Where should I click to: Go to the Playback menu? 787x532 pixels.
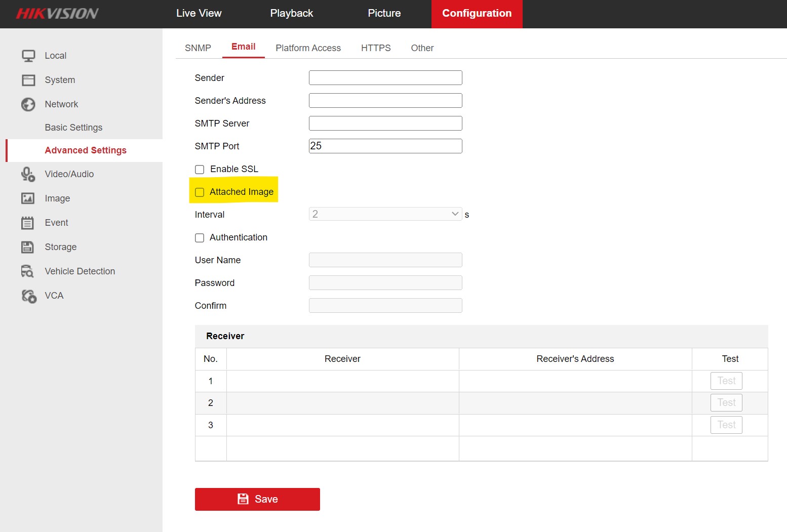pyautogui.click(x=291, y=13)
